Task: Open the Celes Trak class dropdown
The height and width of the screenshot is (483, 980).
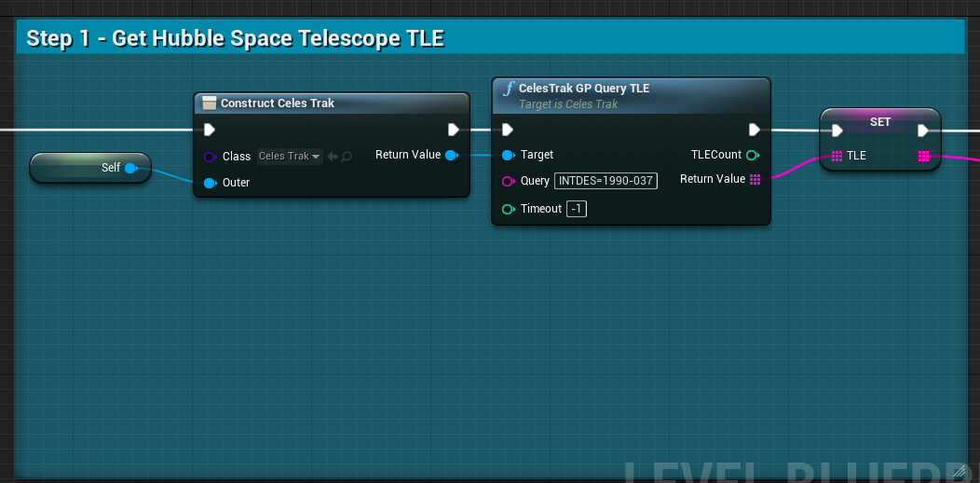Action: coord(290,157)
